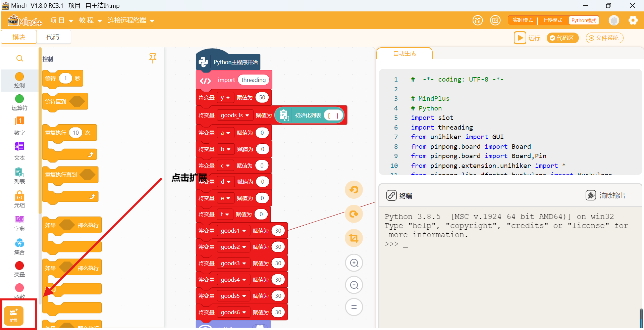Edit the 重复执行 count value 10
The height and width of the screenshot is (330, 644).
76,133
